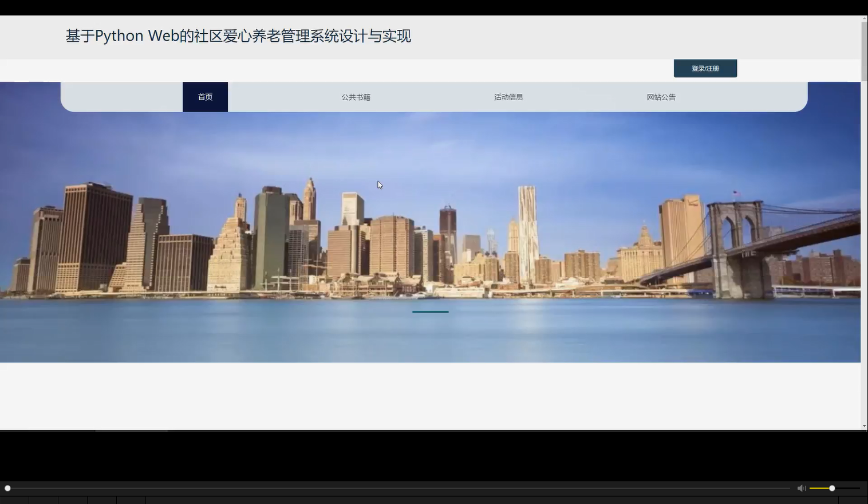This screenshot has width=868, height=504.
Task: Switch to the 公共书籍 tab
Action: [356, 96]
